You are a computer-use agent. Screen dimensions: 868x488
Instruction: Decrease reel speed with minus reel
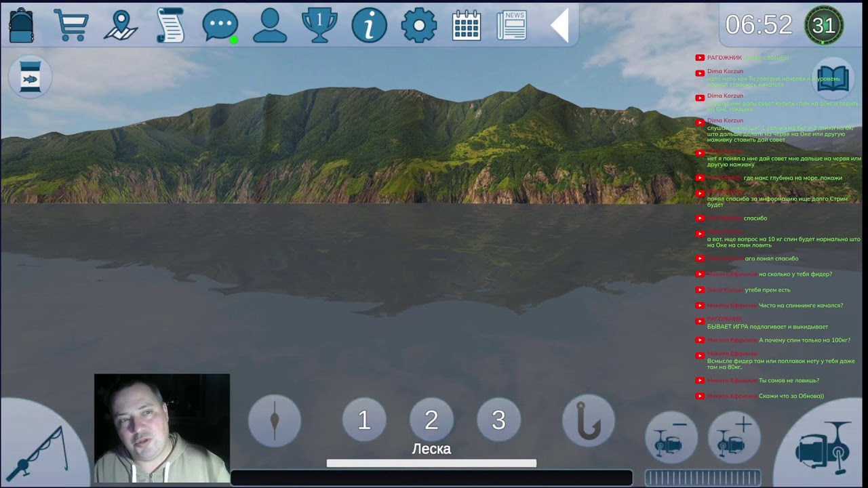coord(671,438)
